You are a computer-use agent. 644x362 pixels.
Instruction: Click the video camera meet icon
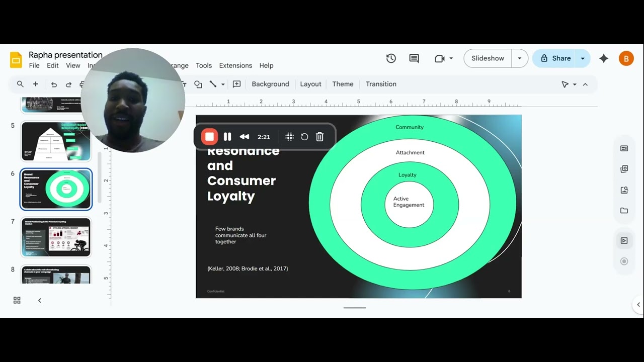pyautogui.click(x=439, y=58)
